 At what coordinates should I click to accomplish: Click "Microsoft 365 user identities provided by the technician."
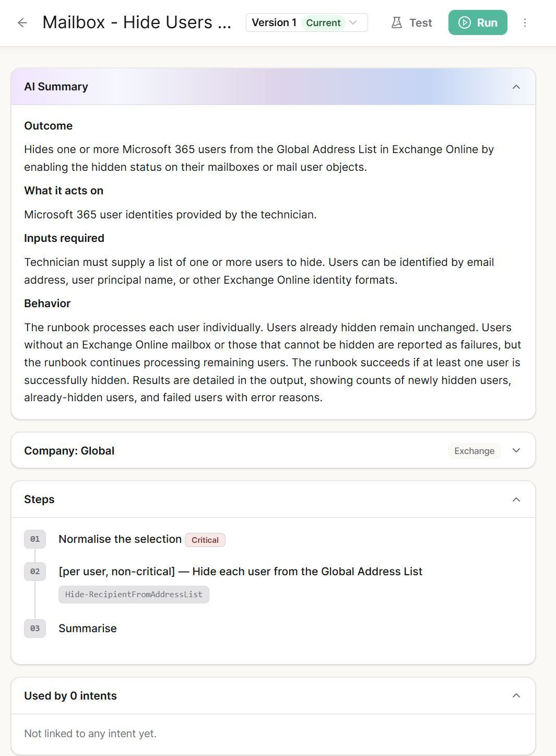point(170,215)
